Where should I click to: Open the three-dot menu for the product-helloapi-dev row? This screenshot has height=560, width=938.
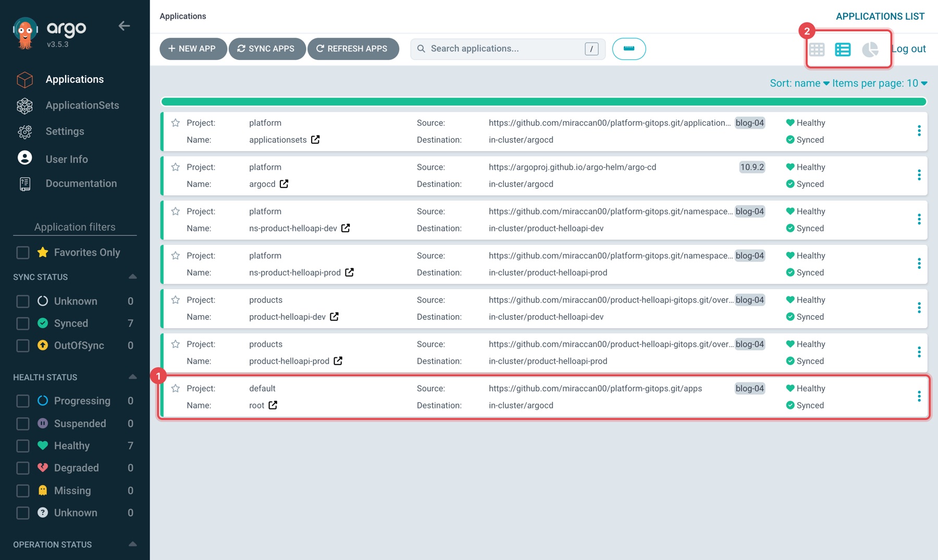point(919,308)
